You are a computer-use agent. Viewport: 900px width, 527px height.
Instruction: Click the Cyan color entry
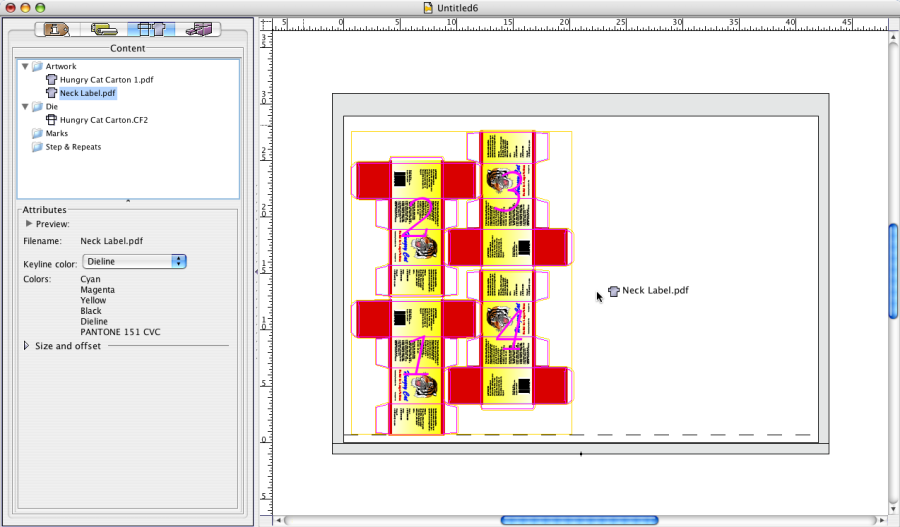tap(90, 280)
